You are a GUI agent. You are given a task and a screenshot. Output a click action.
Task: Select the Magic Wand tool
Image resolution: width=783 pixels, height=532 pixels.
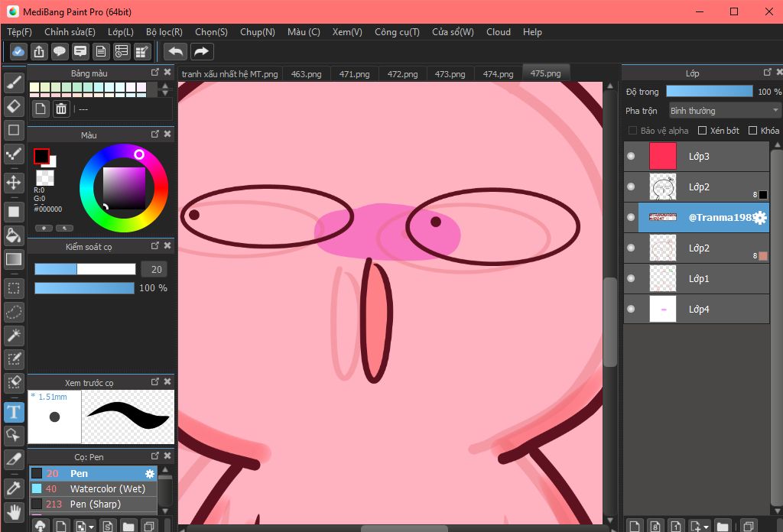click(14, 336)
